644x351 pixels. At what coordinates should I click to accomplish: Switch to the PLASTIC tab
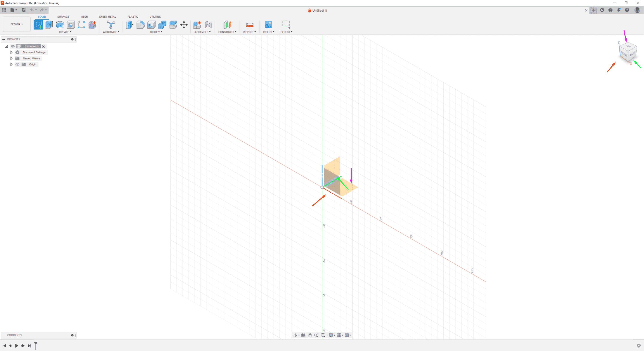(x=133, y=17)
